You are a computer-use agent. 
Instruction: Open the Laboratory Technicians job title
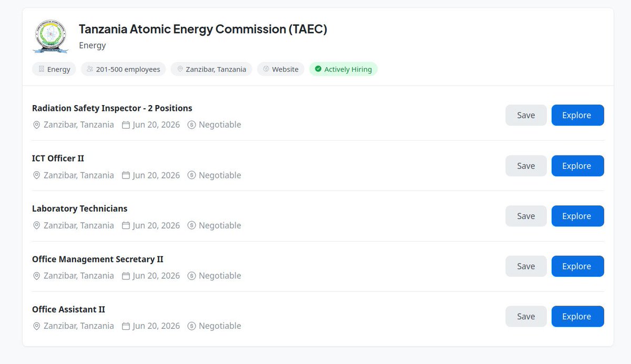click(x=79, y=209)
